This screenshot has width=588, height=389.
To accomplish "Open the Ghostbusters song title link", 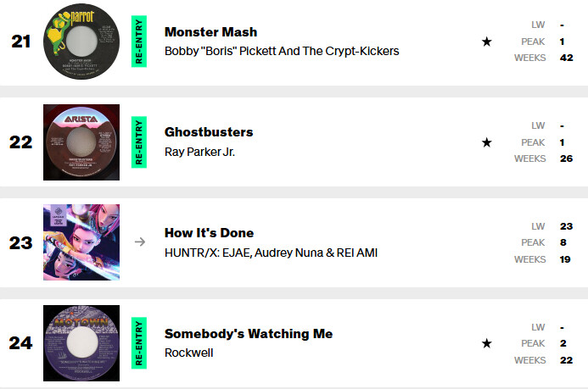I will 209,132.
